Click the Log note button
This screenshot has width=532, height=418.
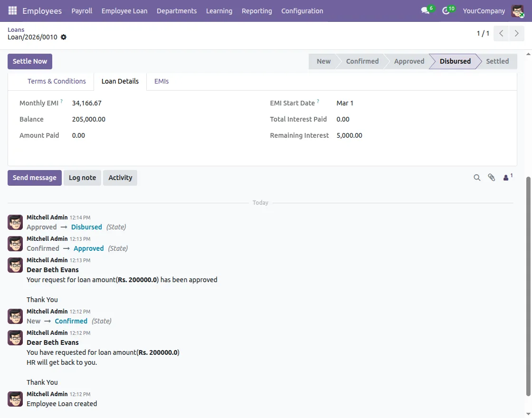(x=82, y=178)
